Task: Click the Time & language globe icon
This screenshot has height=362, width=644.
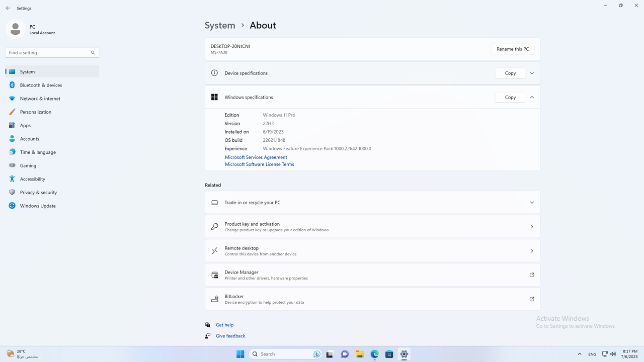Action: (12, 152)
